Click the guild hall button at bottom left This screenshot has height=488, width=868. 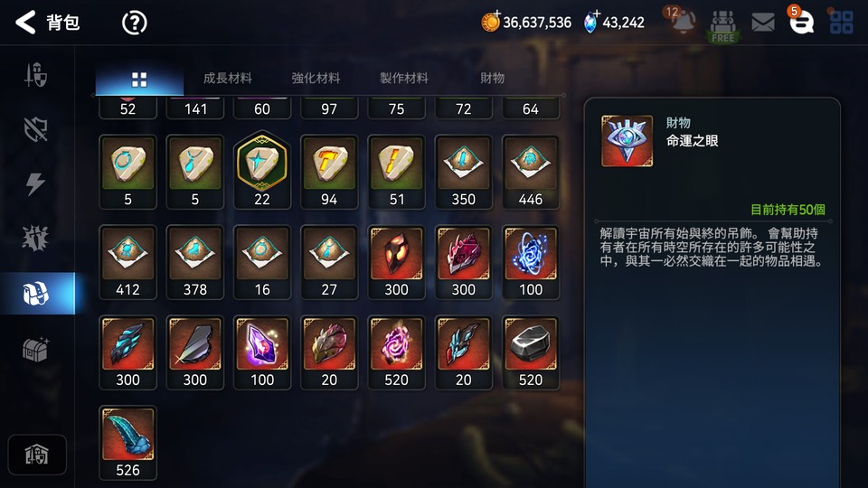(37, 455)
